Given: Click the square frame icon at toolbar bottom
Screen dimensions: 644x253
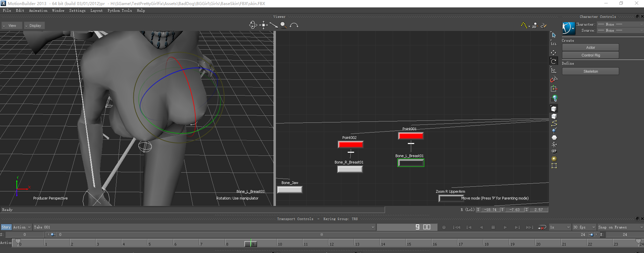Looking at the screenshot, I should [554, 166].
